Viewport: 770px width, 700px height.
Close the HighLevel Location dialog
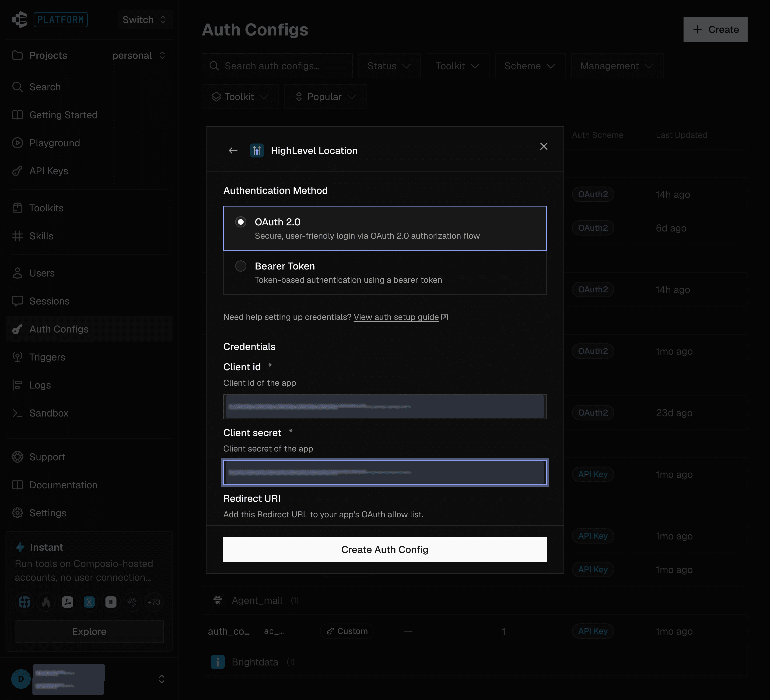pyautogui.click(x=543, y=146)
